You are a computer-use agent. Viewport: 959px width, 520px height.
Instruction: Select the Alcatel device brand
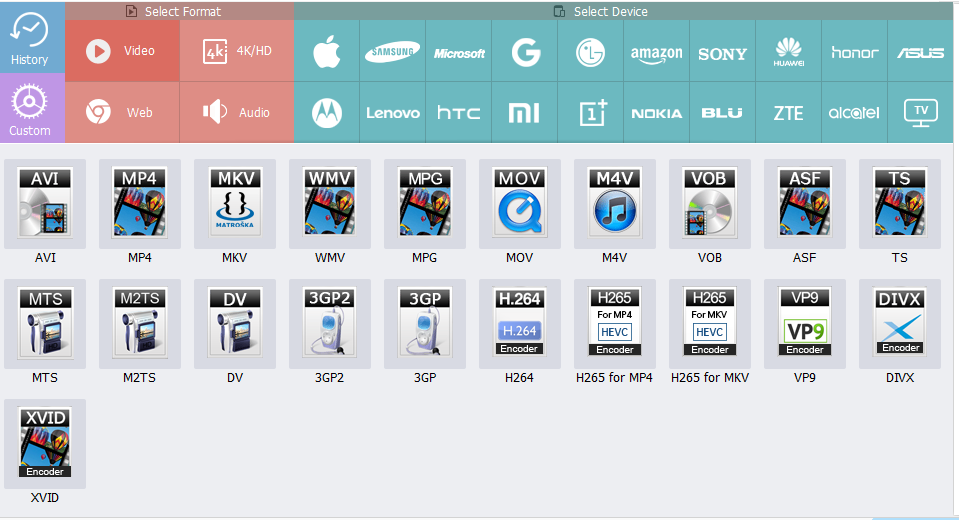coord(855,113)
